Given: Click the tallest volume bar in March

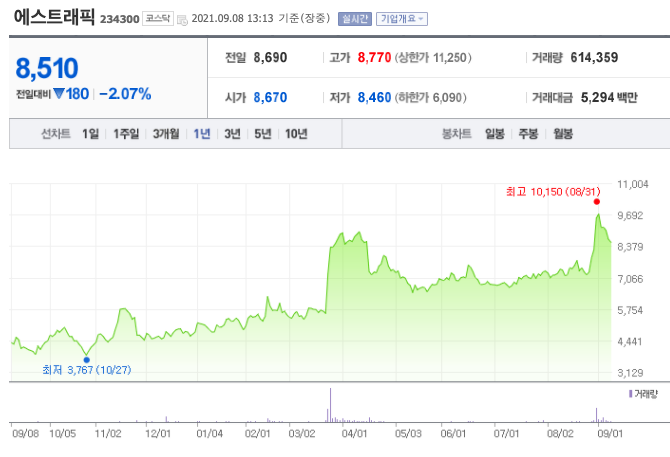Looking at the screenshot, I should [x=330, y=405].
